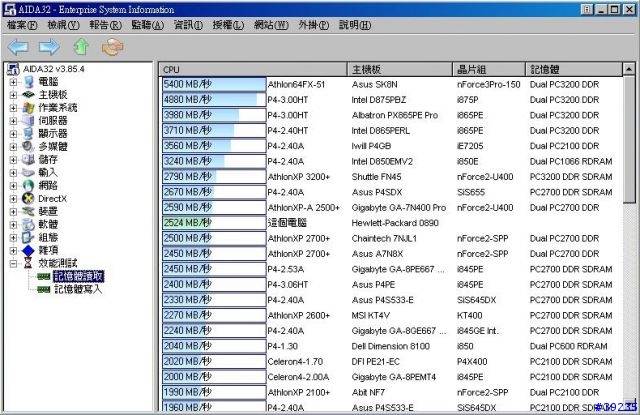Click the 作業系統 Windows flag icon
640x415 pixels.
pyautogui.click(x=29, y=108)
